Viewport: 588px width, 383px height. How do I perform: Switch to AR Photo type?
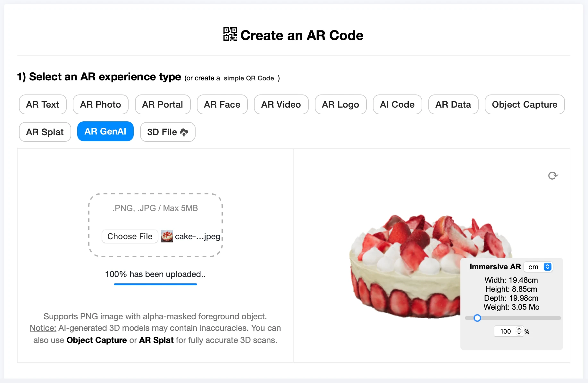(x=100, y=104)
